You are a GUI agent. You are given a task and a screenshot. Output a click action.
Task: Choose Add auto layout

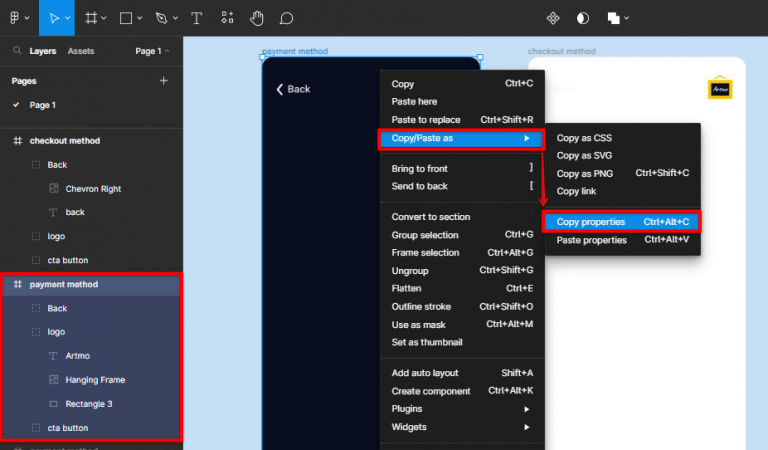tap(462, 373)
